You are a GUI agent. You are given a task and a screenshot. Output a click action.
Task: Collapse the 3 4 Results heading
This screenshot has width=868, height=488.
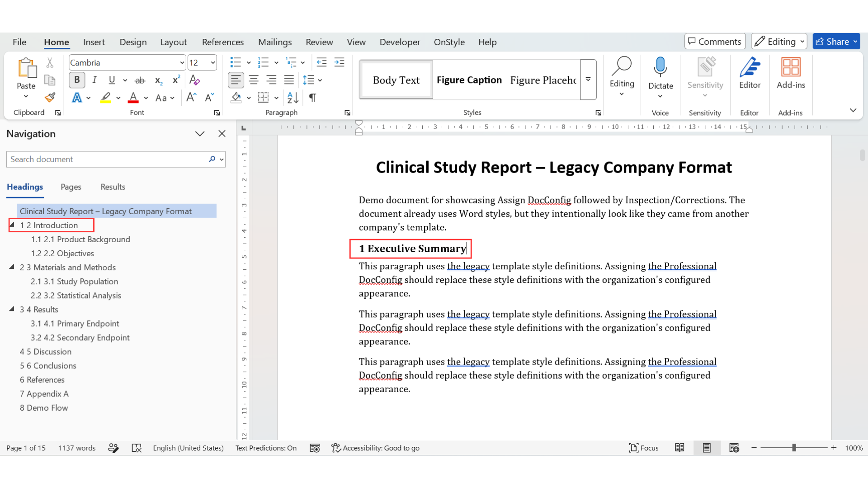[12, 309]
